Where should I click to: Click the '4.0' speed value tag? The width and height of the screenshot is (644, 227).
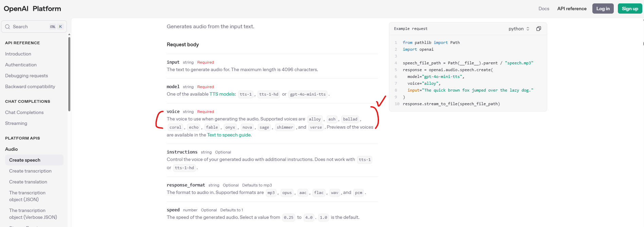point(309,217)
